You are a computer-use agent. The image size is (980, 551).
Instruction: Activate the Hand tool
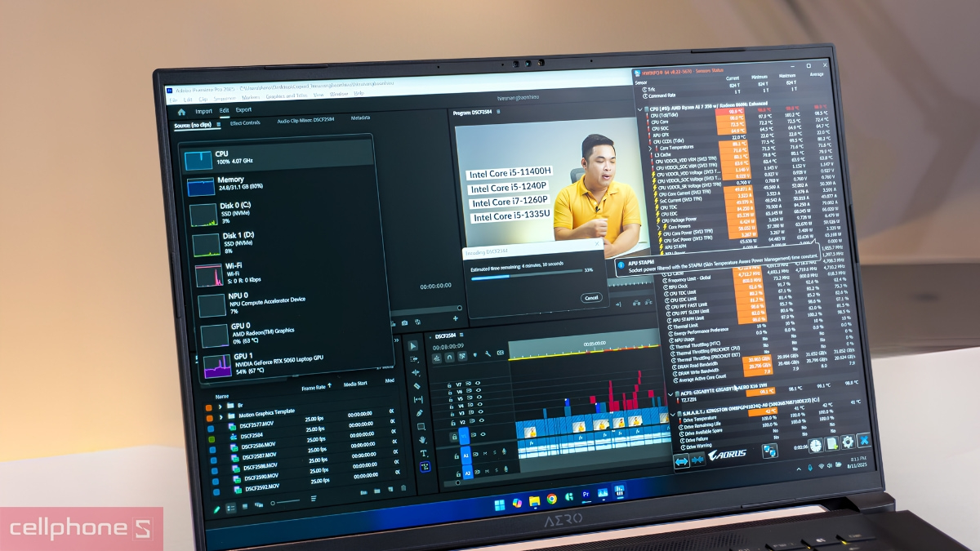422,440
